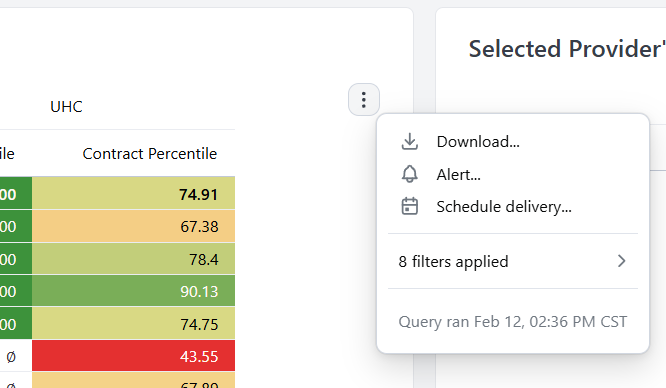Select the red 43.55 percentile cell
The width and height of the screenshot is (666, 388).
(x=133, y=356)
